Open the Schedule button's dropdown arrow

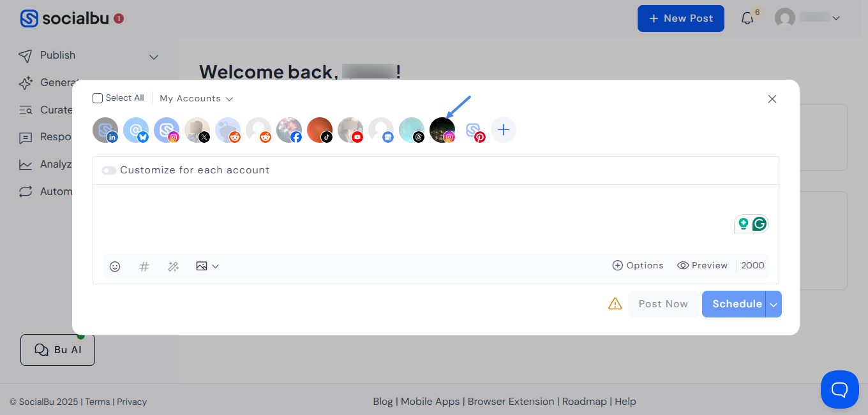pos(774,304)
